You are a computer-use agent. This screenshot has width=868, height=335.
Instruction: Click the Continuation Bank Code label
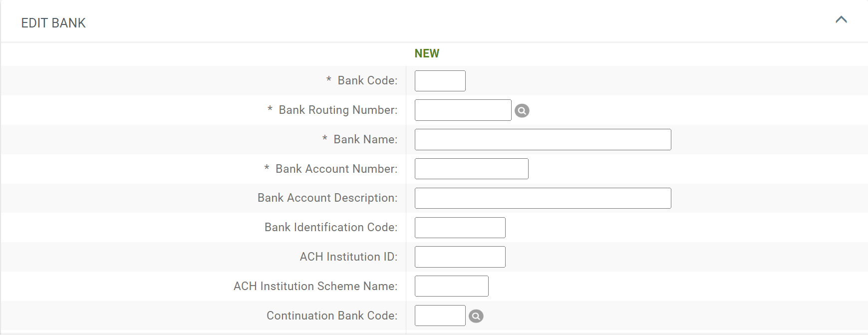tap(331, 316)
